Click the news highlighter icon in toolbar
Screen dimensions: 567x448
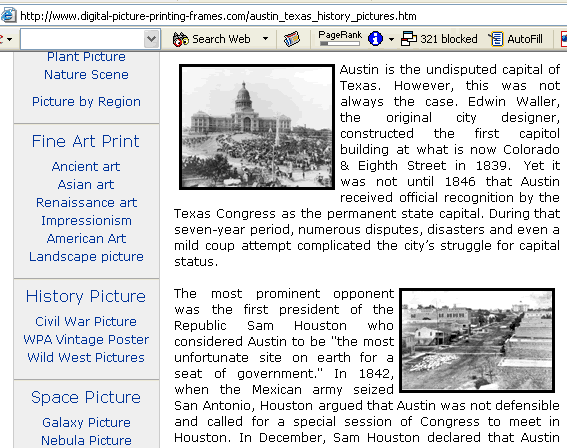pos(291,39)
